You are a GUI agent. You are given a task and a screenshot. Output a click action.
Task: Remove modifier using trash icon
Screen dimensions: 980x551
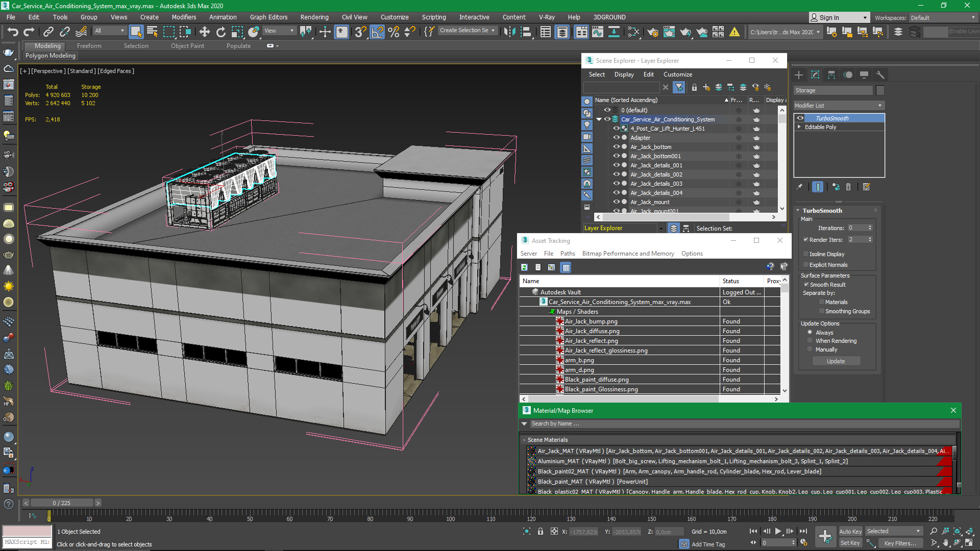[x=848, y=187]
